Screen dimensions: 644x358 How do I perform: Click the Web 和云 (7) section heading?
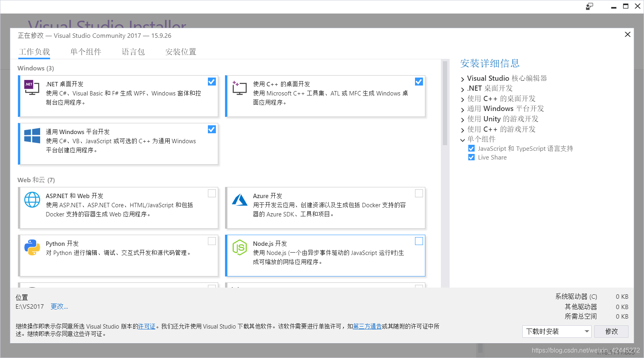(x=36, y=180)
